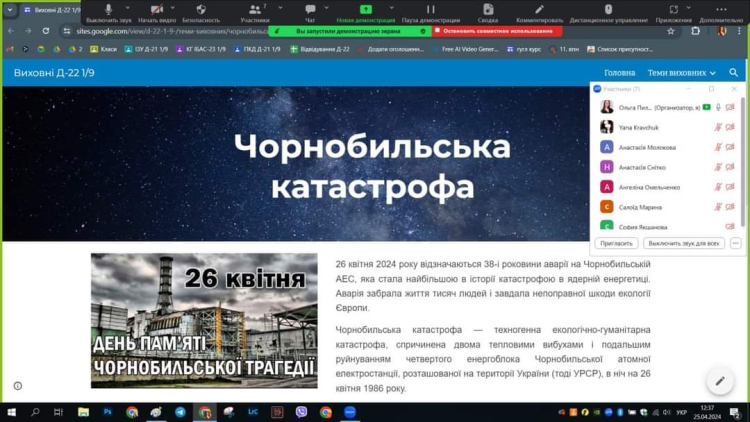Click the pencil edit page button
The height and width of the screenshot is (422, 750).
tap(719, 381)
